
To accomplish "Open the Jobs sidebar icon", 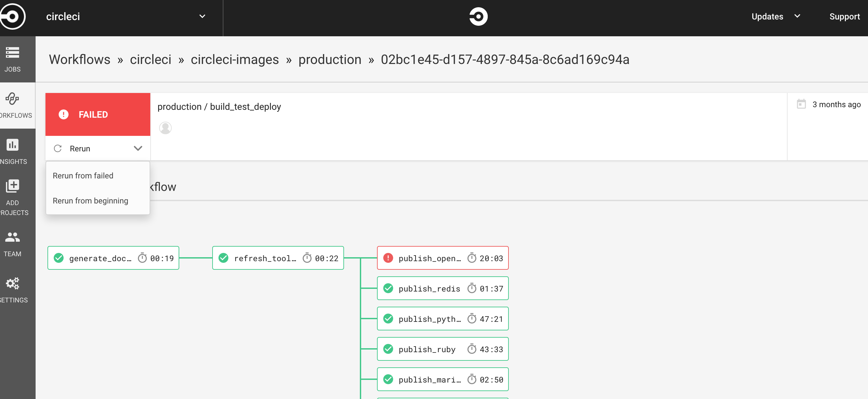I will pyautogui.click(x=13, y=53).
